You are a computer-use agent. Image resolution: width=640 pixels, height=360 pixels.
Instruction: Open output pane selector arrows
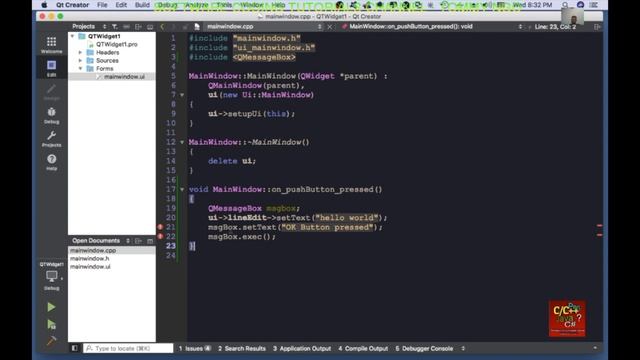click(x=463, y=349)
